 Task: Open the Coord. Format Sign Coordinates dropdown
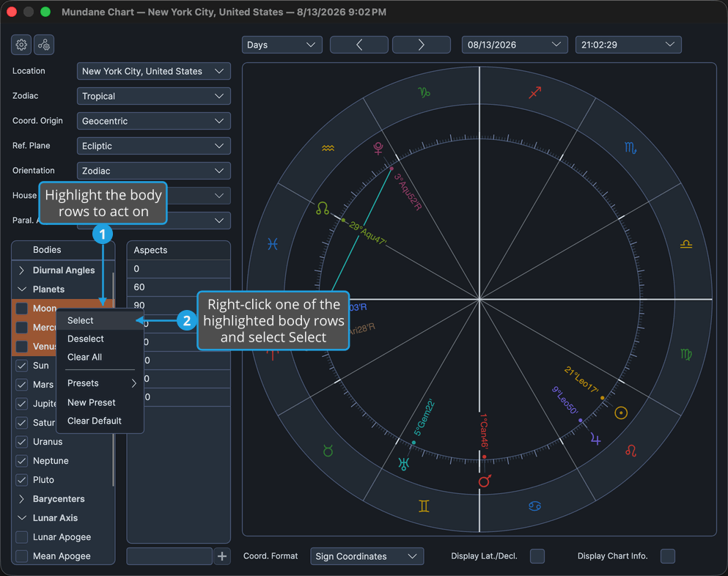(x=367, y=556)
